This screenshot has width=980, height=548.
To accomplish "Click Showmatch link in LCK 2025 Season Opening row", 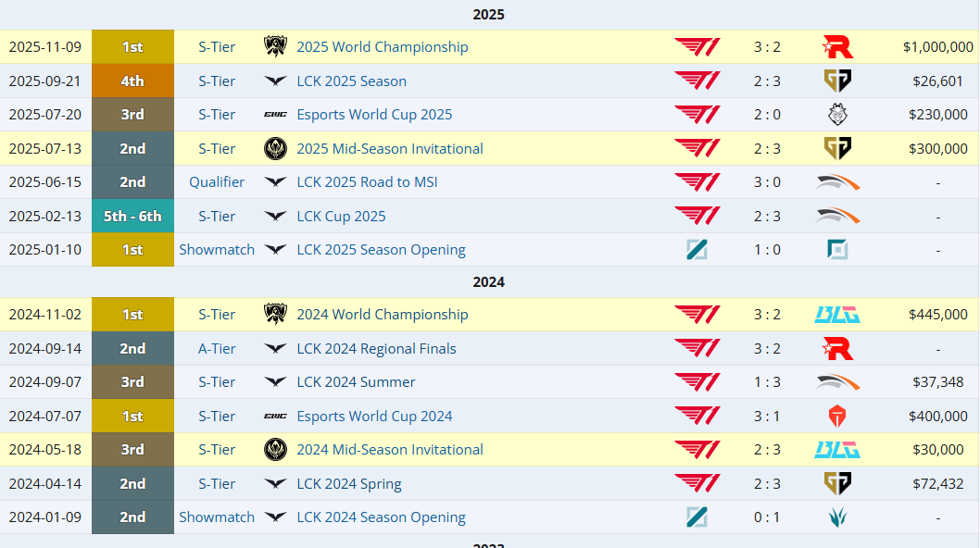I will pyautogui.click(x=217, y=250).
